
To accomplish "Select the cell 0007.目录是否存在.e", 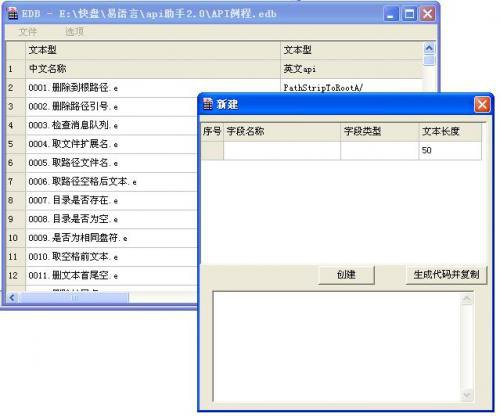I will click(111, 200).
